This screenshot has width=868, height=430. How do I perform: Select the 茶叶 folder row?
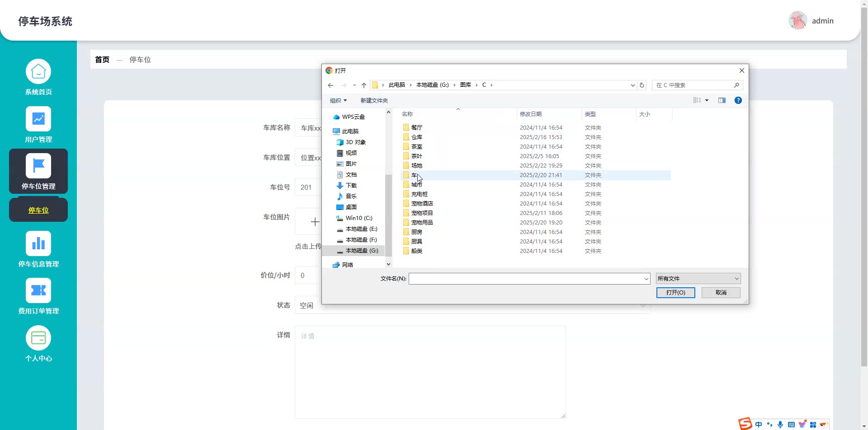(x=536, y=156)
